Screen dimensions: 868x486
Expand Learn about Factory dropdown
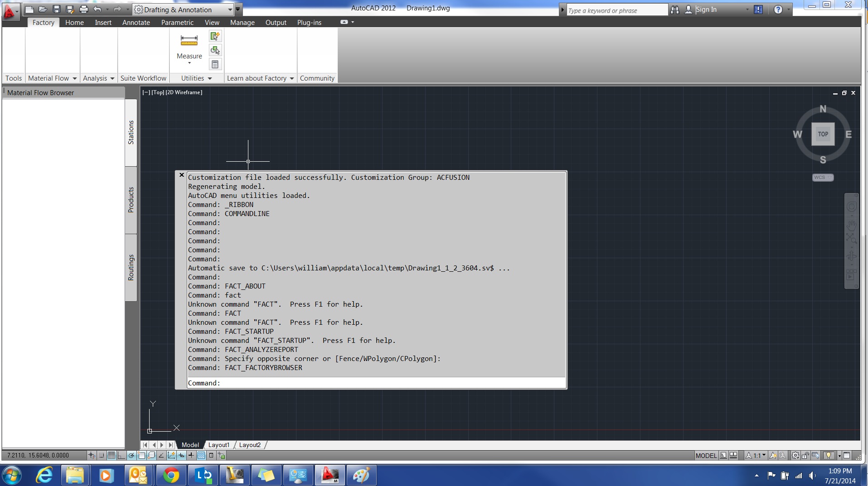292,78
